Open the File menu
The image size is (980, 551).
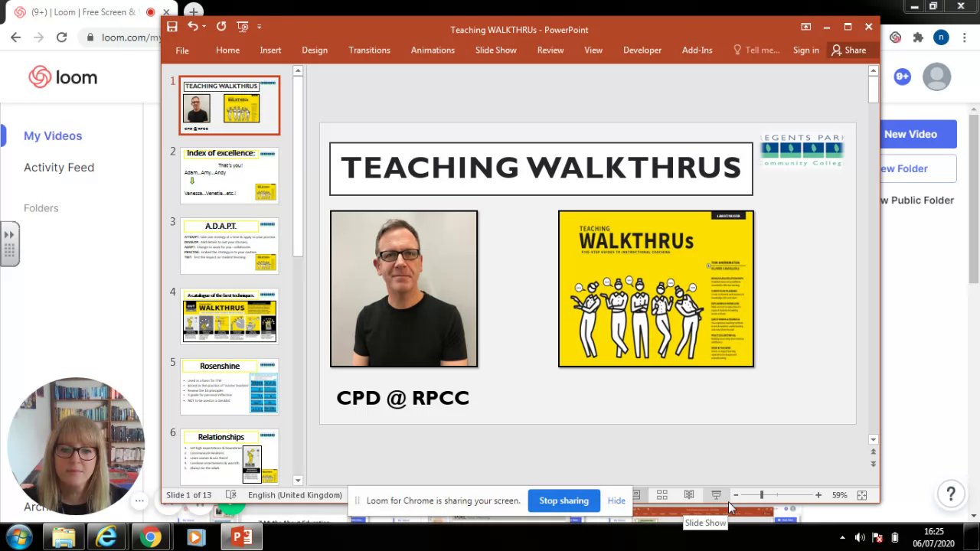tap(182, 51)
